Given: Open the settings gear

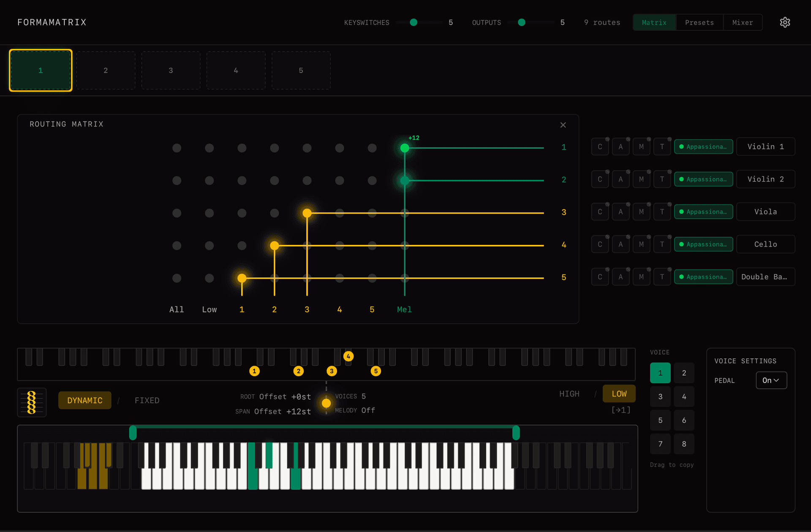Looking at the screenshot, I should coord(785,22).
